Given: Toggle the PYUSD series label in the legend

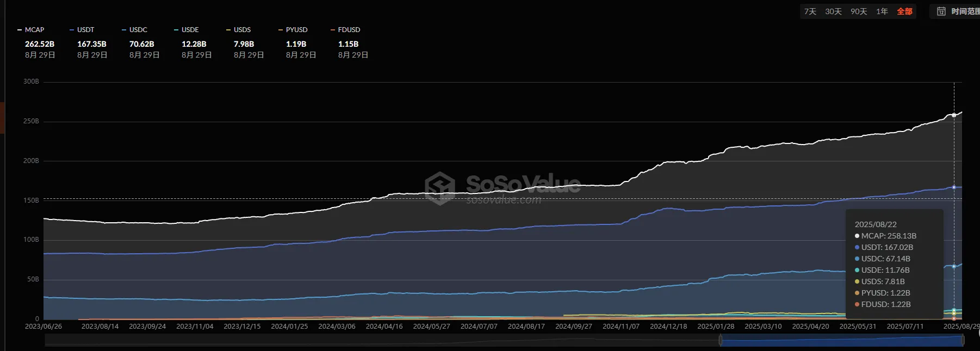Looking at the screenshot, I should tap(296, 30).
